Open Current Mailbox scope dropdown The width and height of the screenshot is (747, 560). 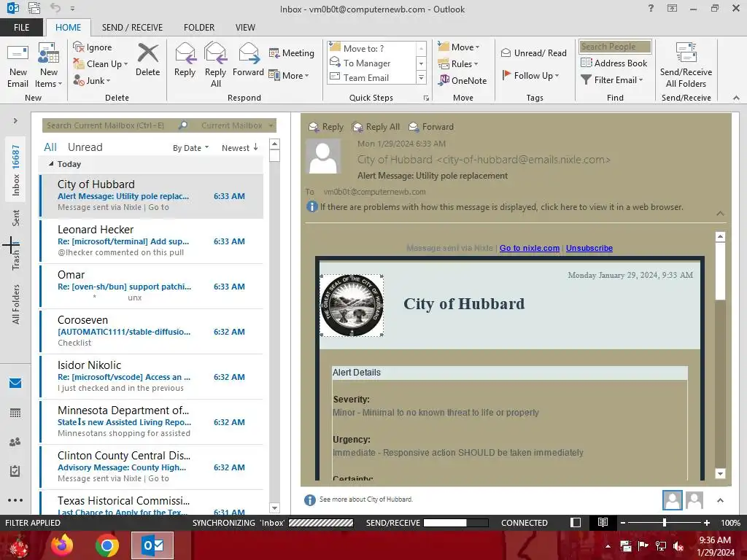[x=237, y=125]
